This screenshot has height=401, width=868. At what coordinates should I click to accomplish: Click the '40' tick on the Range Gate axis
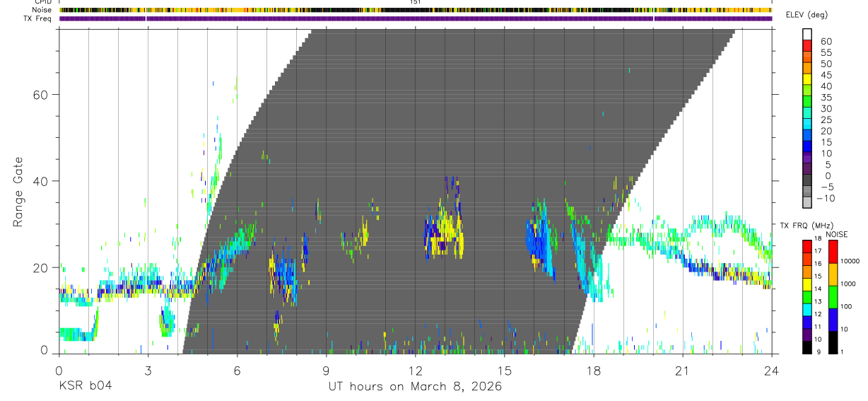(x=40, y=181)
